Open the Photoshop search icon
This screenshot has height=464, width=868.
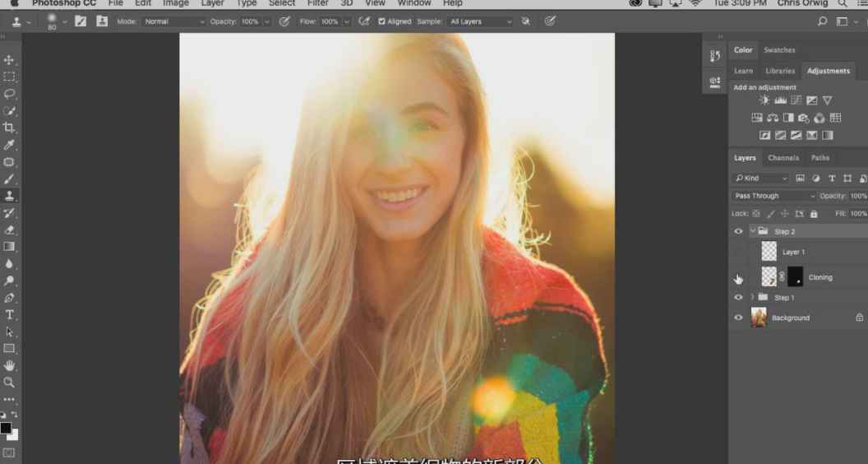coord(823,21)
